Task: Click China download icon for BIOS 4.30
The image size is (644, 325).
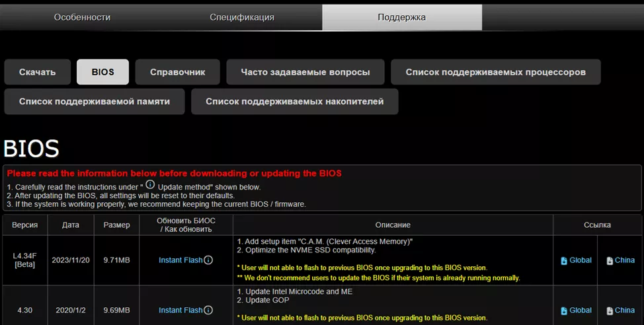Action: pos(610,310)
